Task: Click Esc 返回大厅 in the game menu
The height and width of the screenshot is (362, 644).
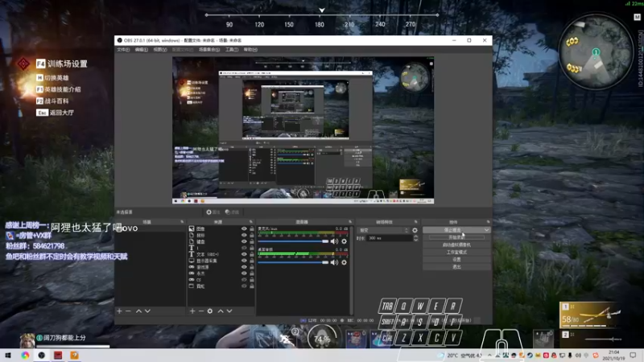Action: point(55,113)
